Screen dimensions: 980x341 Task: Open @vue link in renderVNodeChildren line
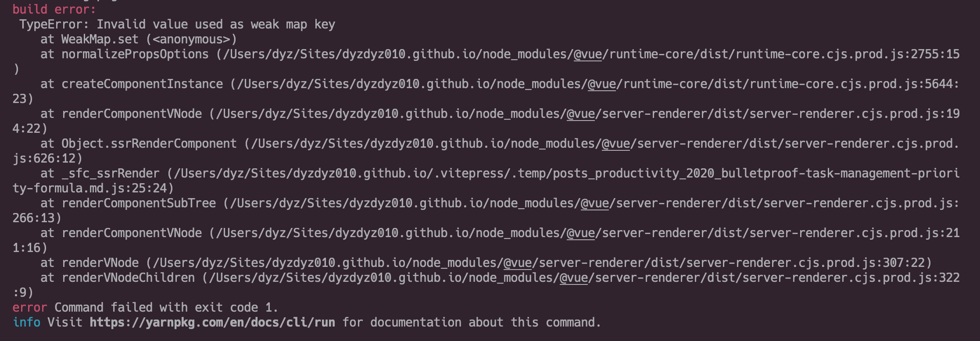(x=573, y=278)
